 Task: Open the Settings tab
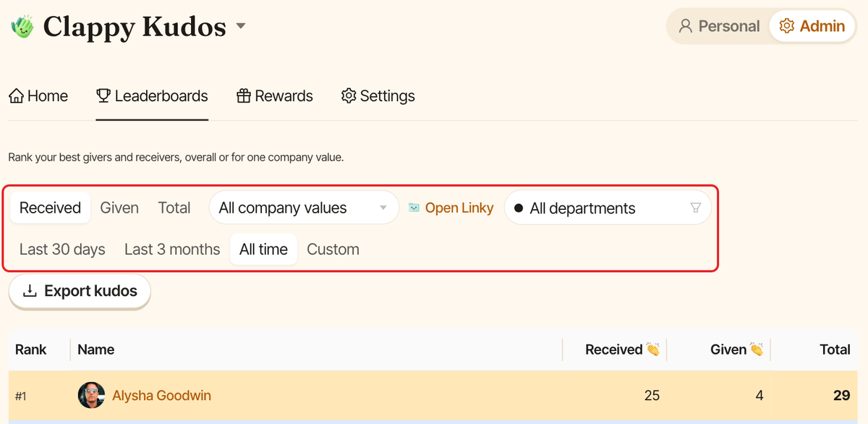[x=378, y=96]
